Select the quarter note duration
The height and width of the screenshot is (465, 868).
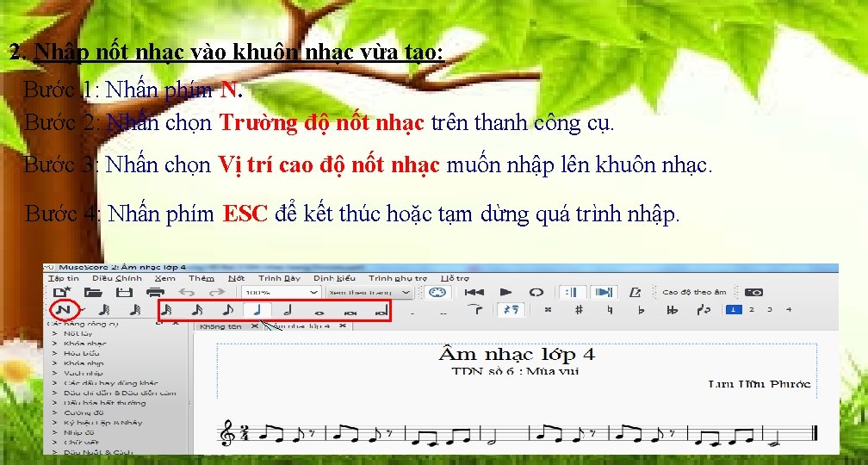pyautogui.click(x=257, y=309)
